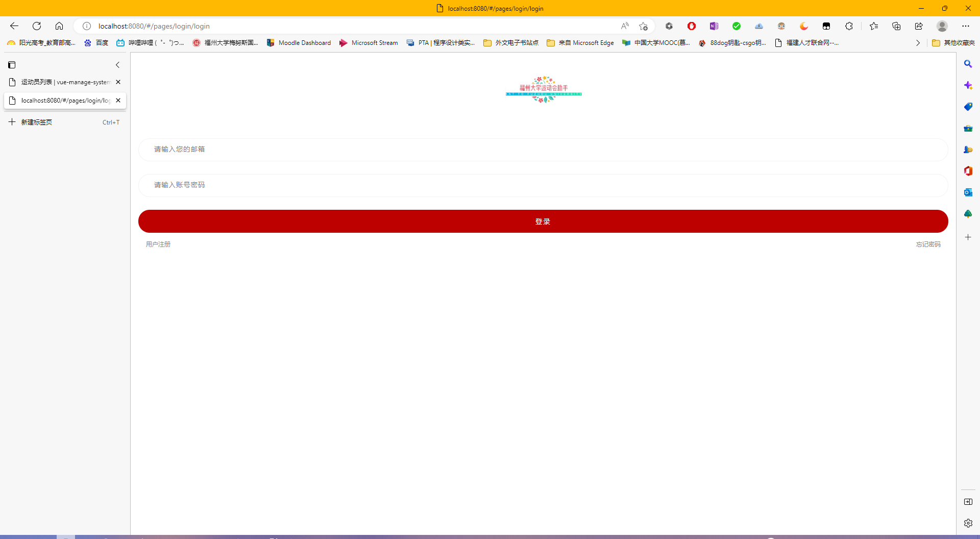Open the green checkmark extension

pos(737,26)
